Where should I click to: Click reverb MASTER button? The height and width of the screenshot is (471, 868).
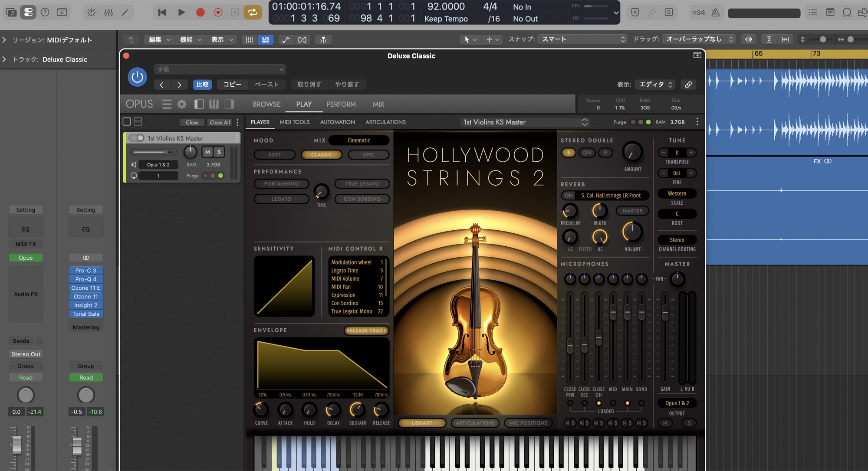click(x=632, y=211)
